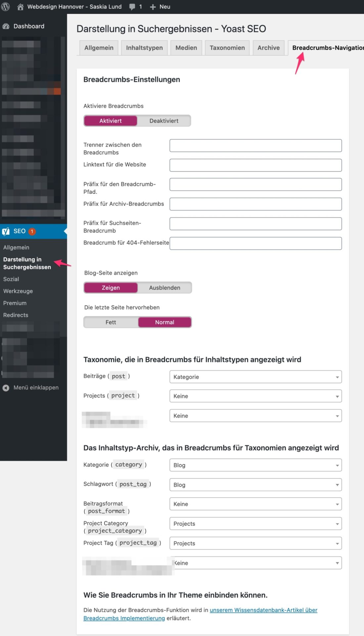364x636 pixels.
Task: Click the WordPress logo icon
Action: coord(6,7)
